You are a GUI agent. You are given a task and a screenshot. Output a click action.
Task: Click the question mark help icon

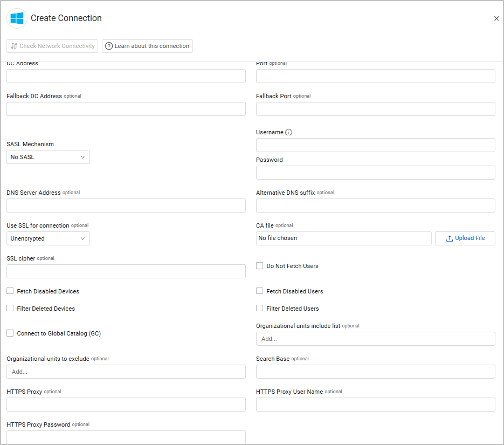pos(109,46)
